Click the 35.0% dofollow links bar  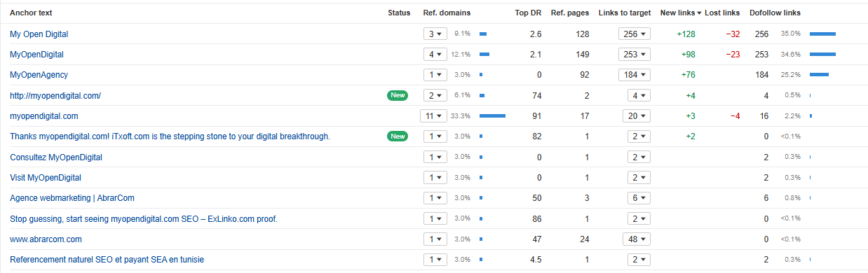pos(822,34)
